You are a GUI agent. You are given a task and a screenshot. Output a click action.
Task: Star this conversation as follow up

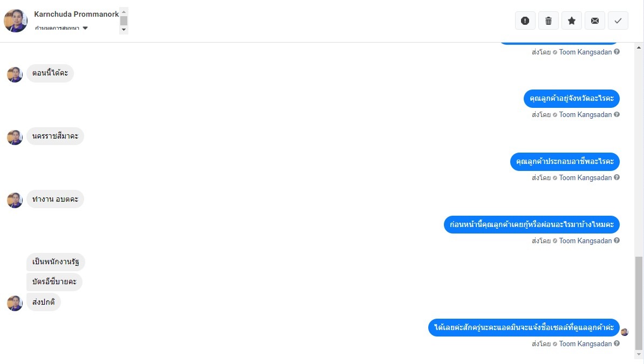(571, 20)
